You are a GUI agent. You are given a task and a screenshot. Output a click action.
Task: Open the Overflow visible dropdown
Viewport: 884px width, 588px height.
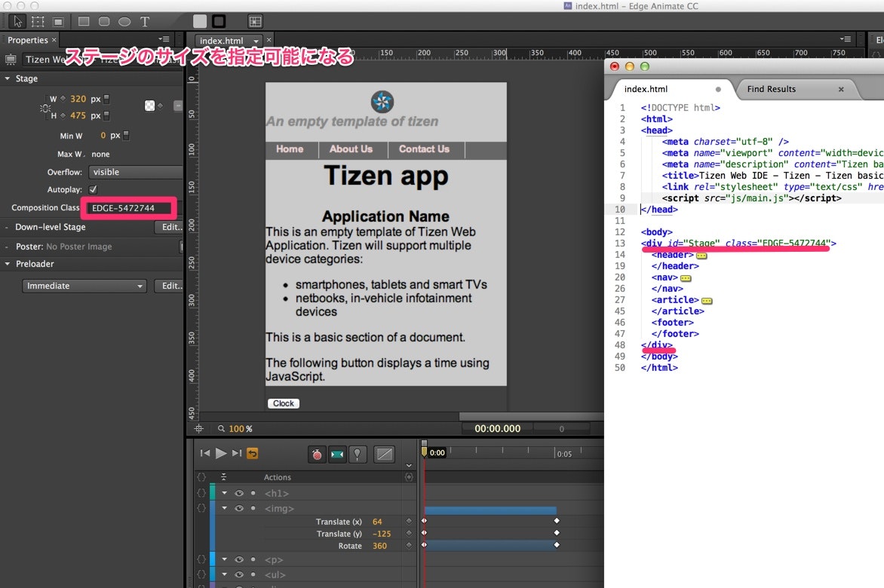tap(135, 173)
